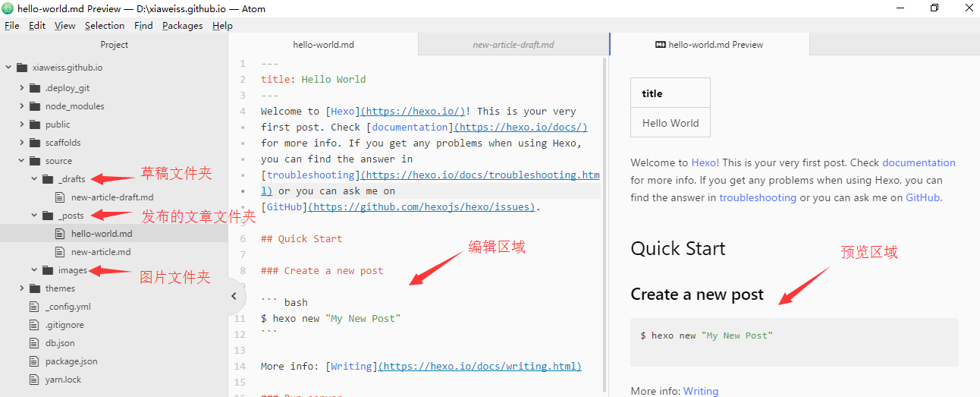Click the package.json file icon
The height and width of the screenshot is (397, 980).
(33, 361)
